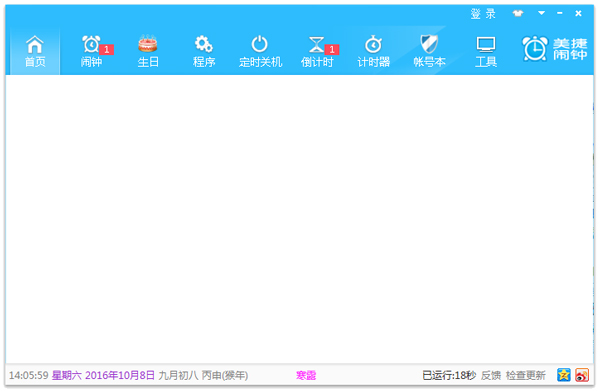
Task: Click the 美捷闹钟 logo
Action: tap(554, 49)
